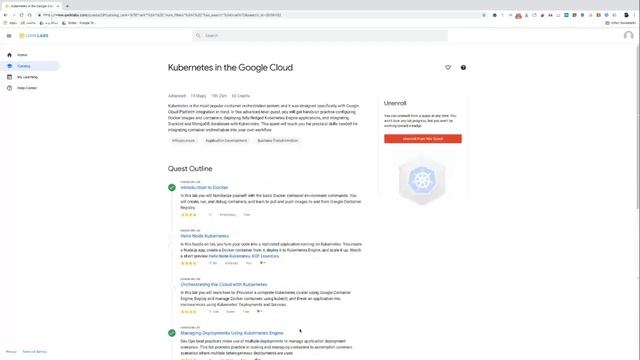This screenshot has width=640, height=360.
Task: Click the Kubernetes in the Google Cloud title
Action: click(x=230, y=68)
